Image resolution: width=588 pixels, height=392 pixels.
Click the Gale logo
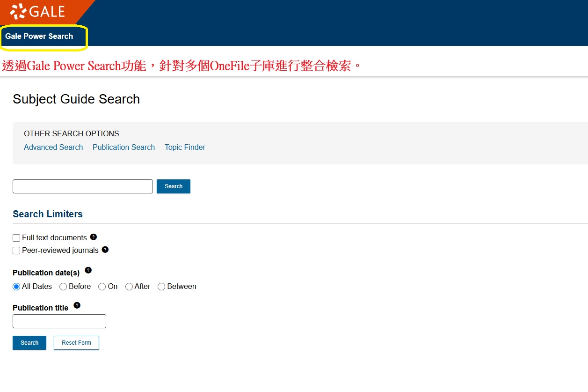pos(37,12)
